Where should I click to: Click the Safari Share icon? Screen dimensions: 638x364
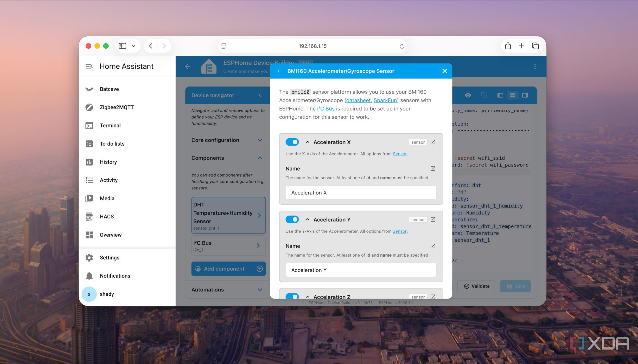coord(508,46)
